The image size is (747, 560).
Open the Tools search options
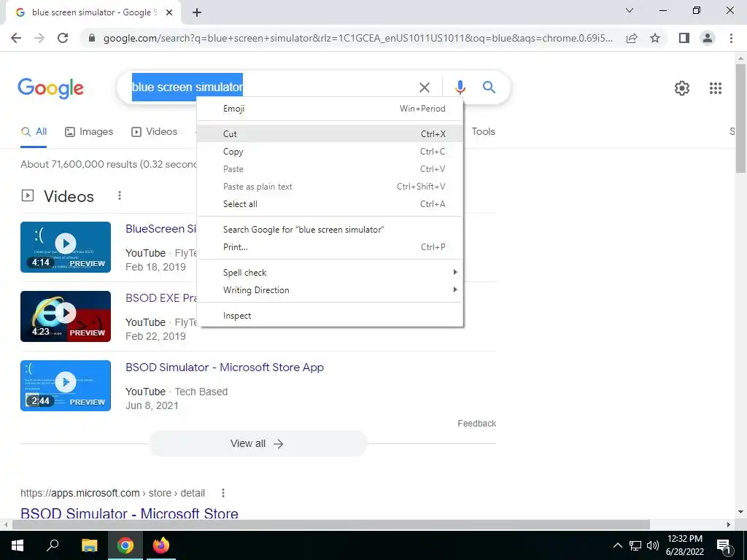click(483, 132)
